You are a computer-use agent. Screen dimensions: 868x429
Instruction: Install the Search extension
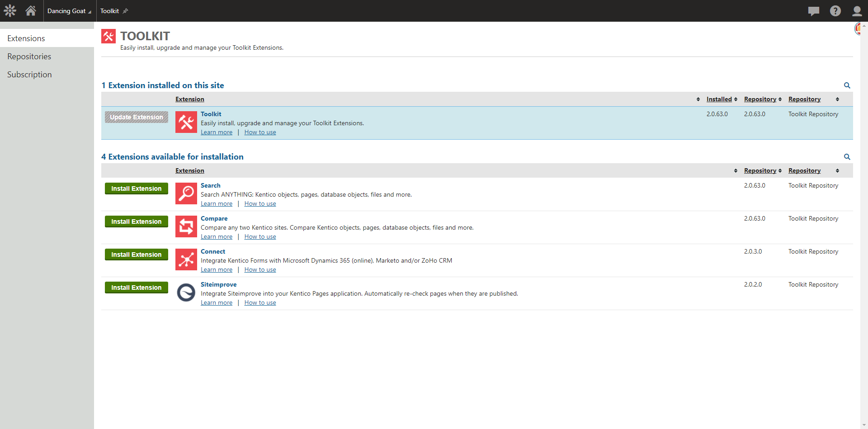(137, 189)
